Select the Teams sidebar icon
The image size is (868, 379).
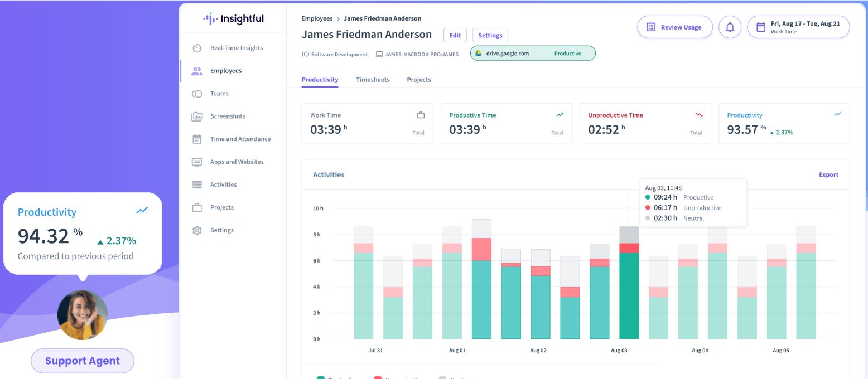pyautogui.click(x=197, y=94)
